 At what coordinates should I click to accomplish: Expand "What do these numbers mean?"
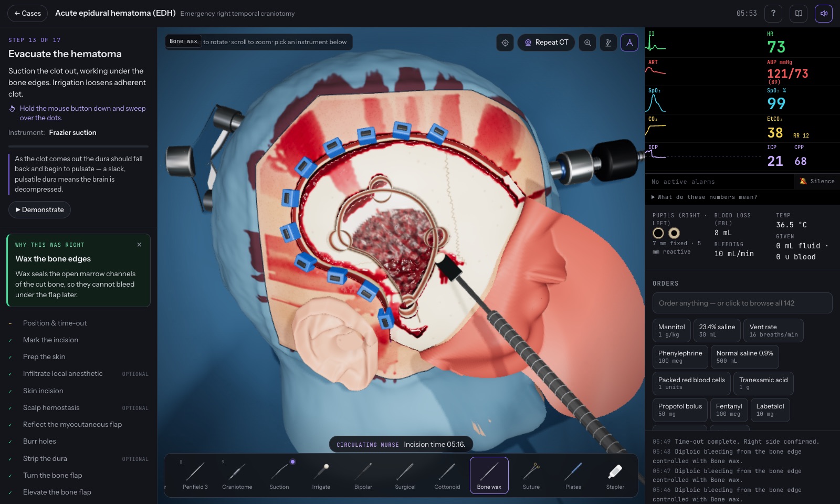pos(704,197)
